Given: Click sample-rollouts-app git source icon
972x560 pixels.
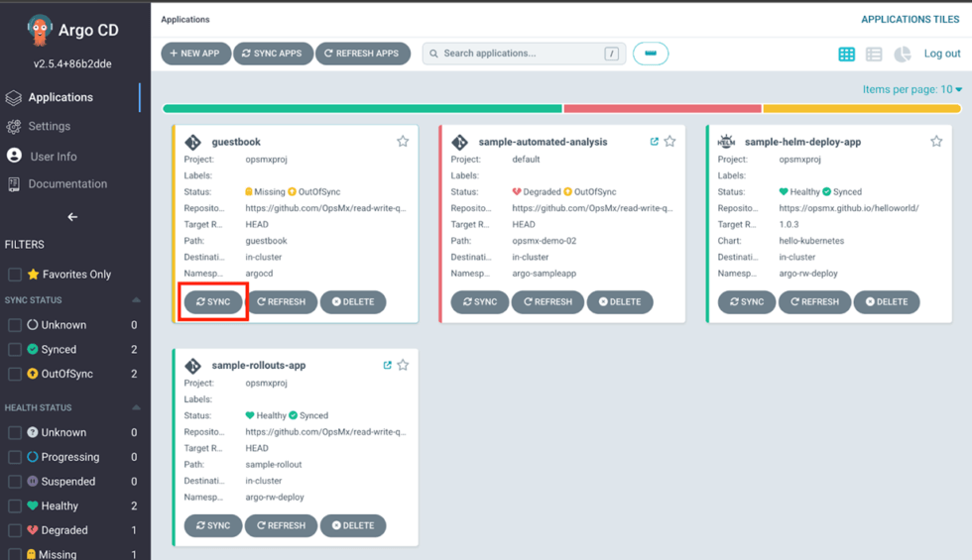Looking at the screenshot, I should coord(192,366).
